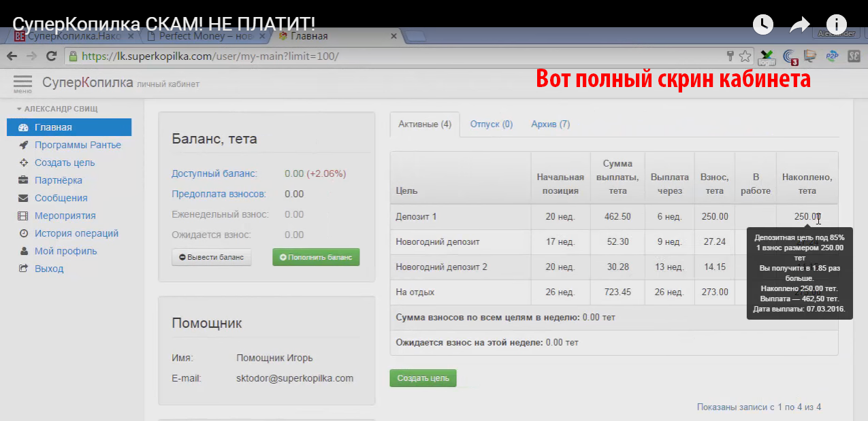The width and height of the screenshot is (868, 421).
Task: Click the green Создать цель button
Action: (423, 378)
